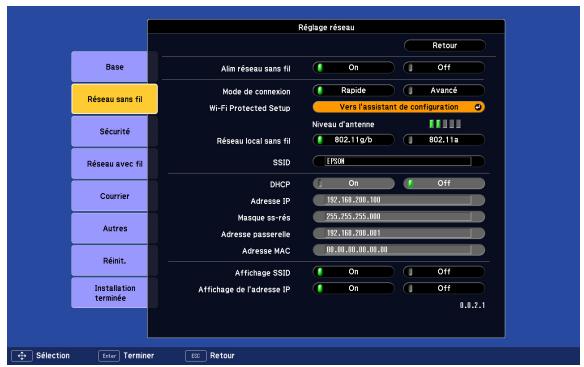Click the Retour button at top
The image size is (584, 367).
pyautogui.click(x=444, y=45)
